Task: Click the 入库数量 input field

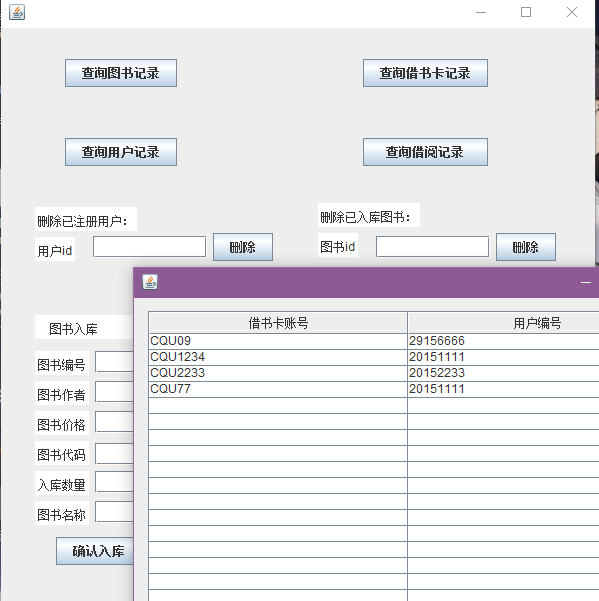Action: [114, 482]
